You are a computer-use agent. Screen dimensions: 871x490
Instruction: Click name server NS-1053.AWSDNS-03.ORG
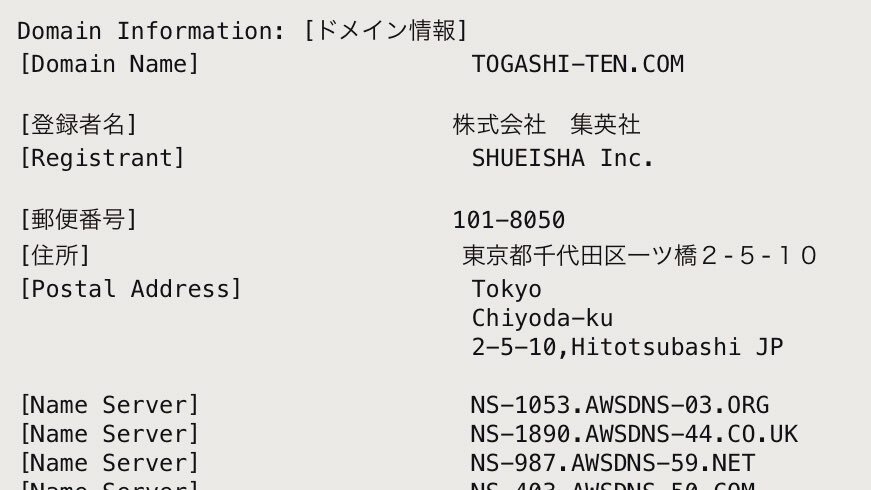620,405
